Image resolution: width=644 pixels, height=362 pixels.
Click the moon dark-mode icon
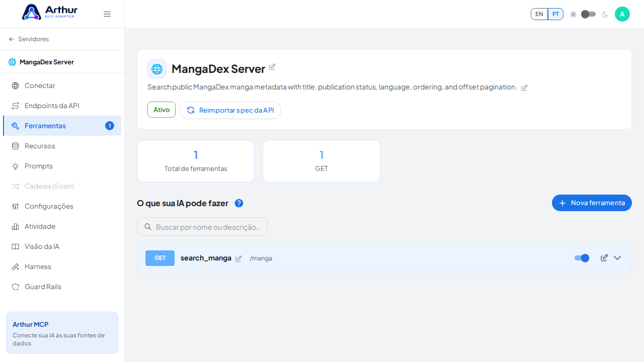605,14
